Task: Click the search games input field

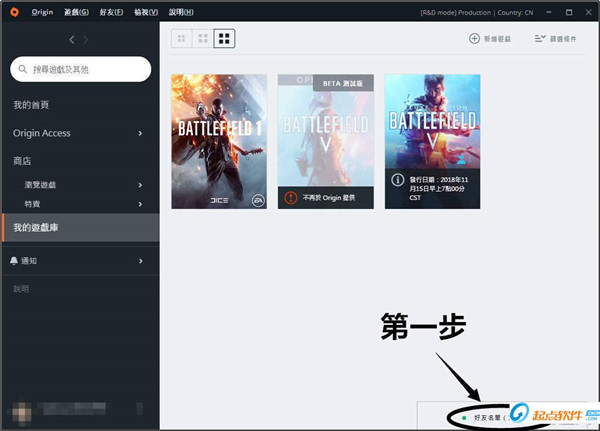Action: 81,69
